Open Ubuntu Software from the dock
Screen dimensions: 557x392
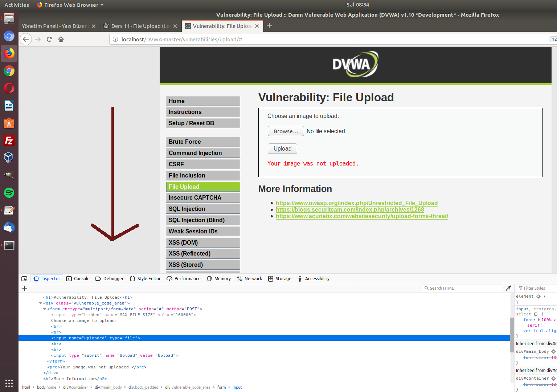[9, 123]
